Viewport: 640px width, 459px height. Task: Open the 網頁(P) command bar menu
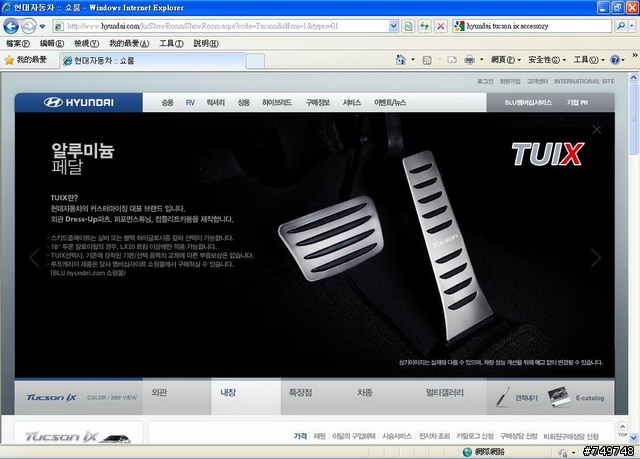(506, 60)
